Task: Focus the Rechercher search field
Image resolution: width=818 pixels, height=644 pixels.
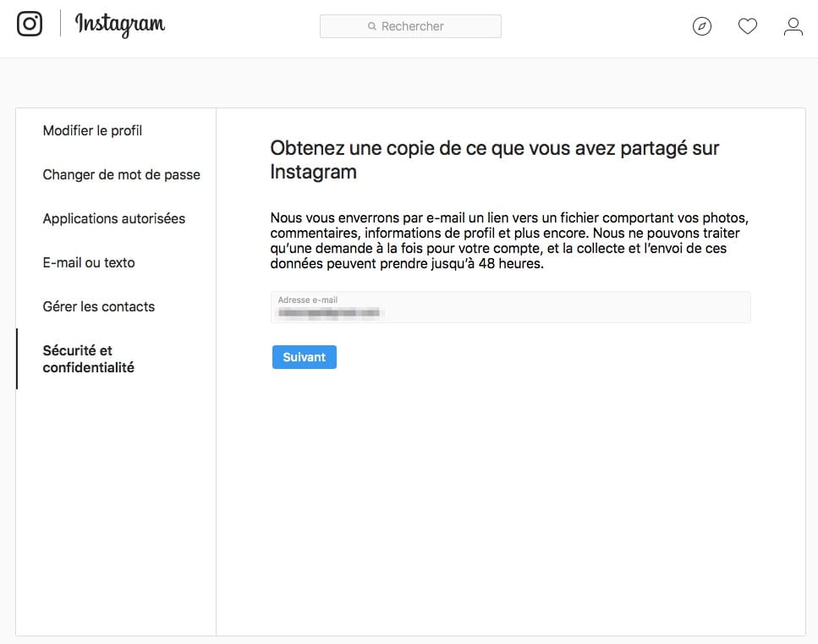Action: pyautogui.click(x=410, y=26)
